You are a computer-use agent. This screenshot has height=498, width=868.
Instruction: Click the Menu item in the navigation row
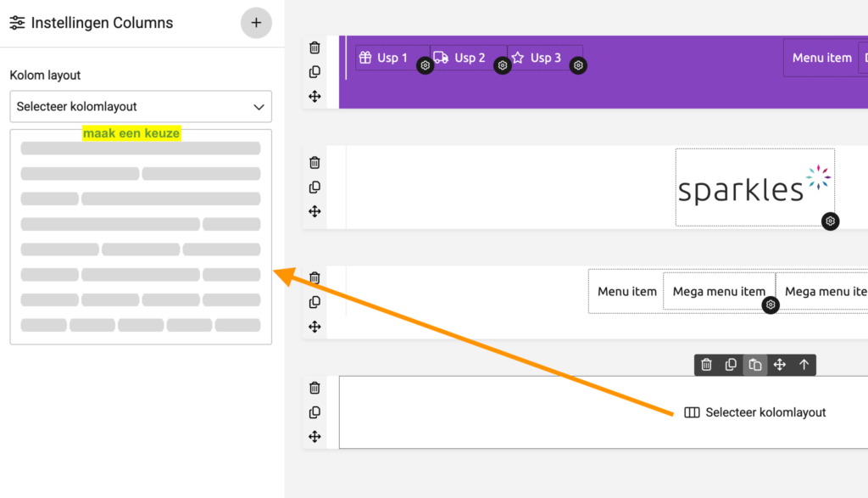(x=626, y=291)
